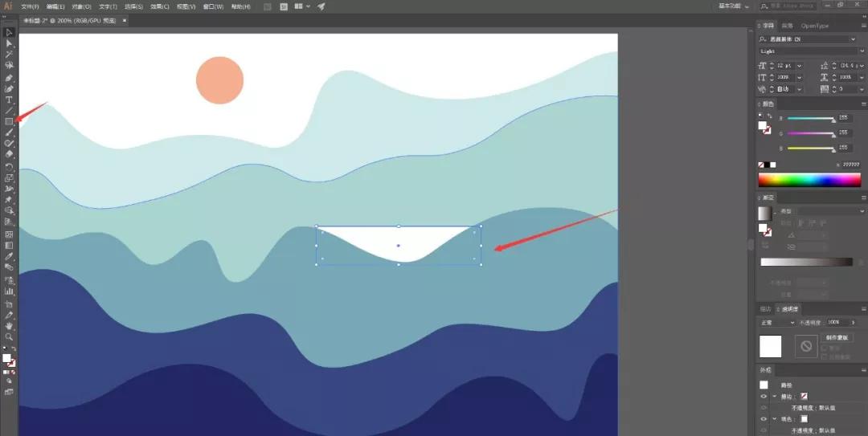Select the Magic Wand tool
868x436 pixels.
9,55
